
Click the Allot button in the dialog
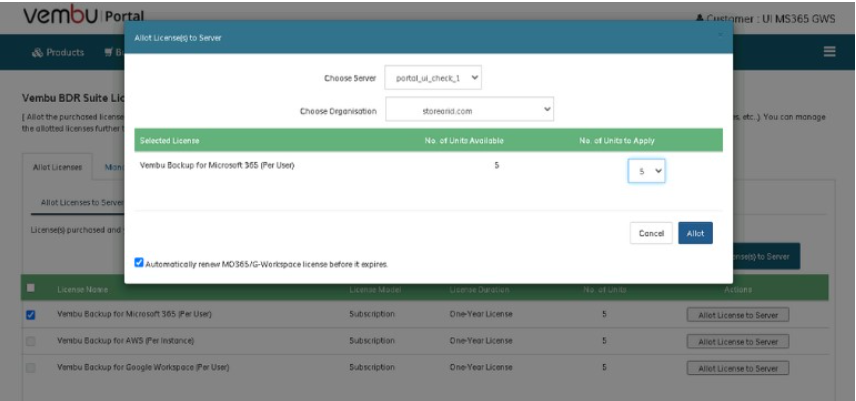coord(696,233)
